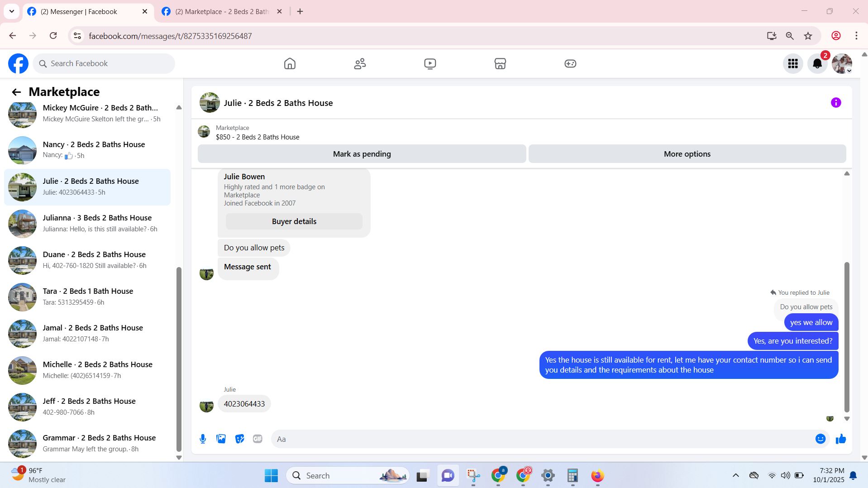The image size is (868, 488).
Task: Attach a photo with the image icon
Action: point(221,439)
